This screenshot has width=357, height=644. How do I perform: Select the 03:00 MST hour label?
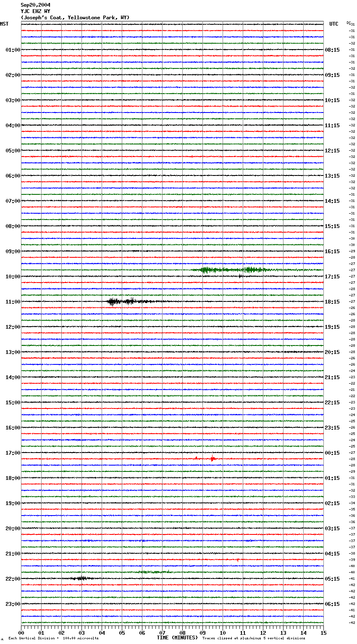pyautogui.click(x=13, y=100)
